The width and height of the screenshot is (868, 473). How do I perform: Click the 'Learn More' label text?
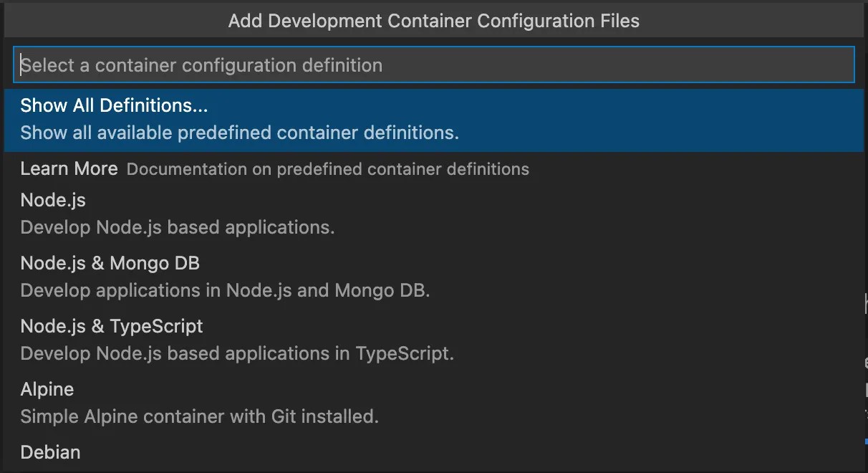69,169
